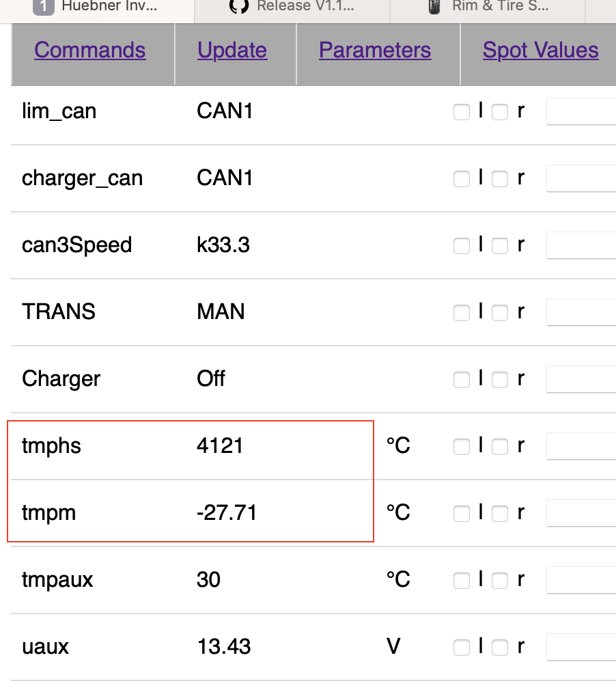Focus the input field in uaux row
The image size is (616, 690).
pos(581,646)
